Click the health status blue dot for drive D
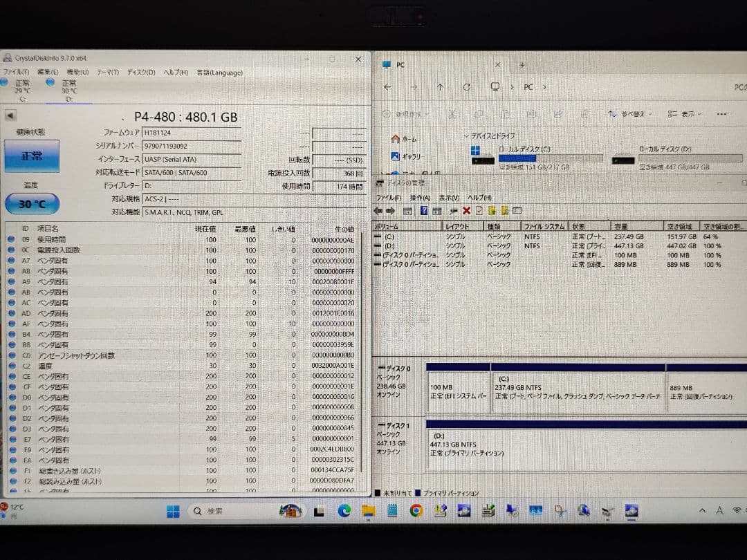The width and height of the screenshot is (747, 560). point(52,83)
